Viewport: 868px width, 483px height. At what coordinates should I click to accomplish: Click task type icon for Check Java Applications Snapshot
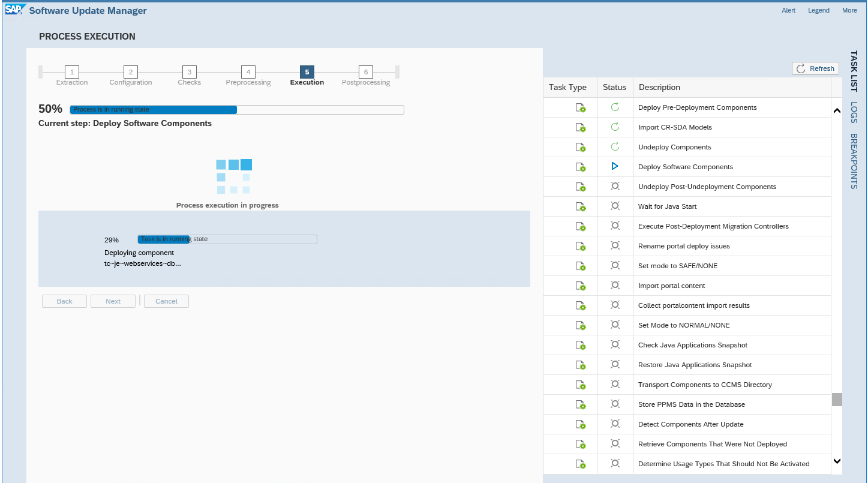pyautogui.click(x=581, y=346)
